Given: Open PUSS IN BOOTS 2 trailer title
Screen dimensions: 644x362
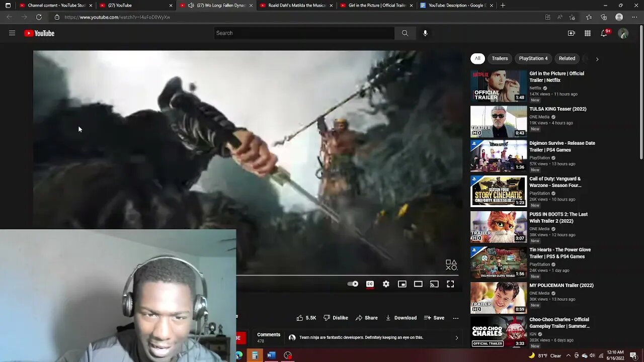Looking at the screenshot, I should (558, 218).
